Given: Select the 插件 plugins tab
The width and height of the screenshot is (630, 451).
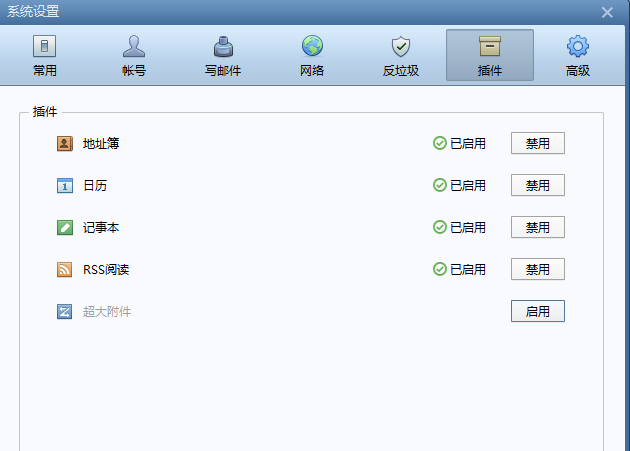Looking at the screenshot, I should [x=489, y=56].
